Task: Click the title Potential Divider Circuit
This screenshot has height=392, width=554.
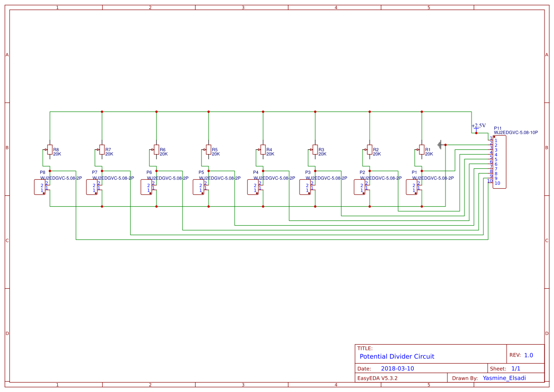Action: coord(397,356)
